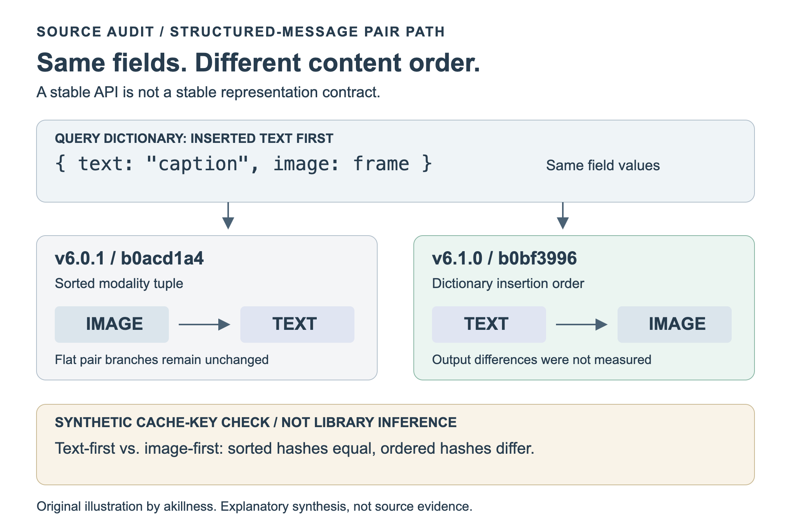Select the IMAGE chip in the v6.0.1 card
The height and width of the screenshot is (532, 791).
click(x=112, y=324)
